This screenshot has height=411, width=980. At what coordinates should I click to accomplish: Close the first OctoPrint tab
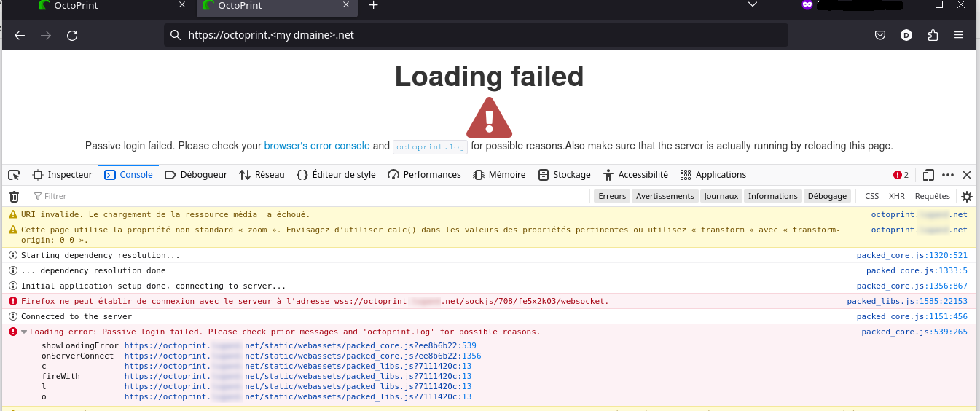coord(182,5)
